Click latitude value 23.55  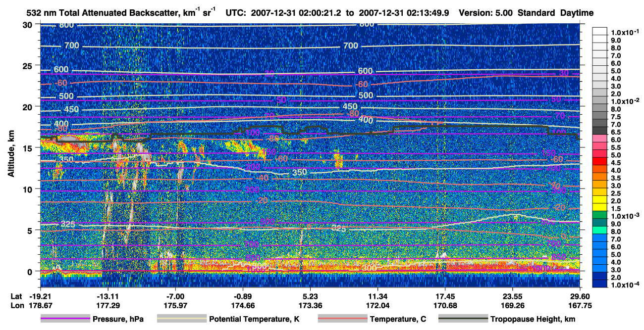pyautogui.click(x=513, y=296)
